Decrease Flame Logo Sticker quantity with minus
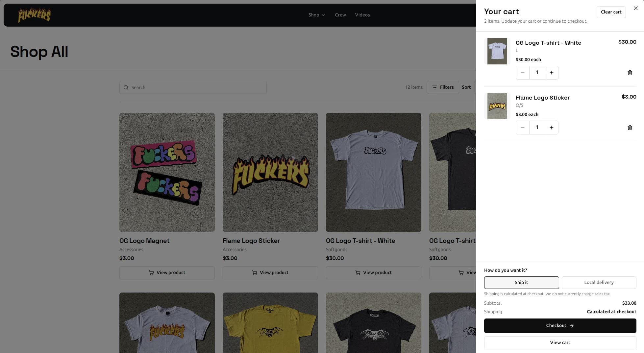 (x=523, y=128)
